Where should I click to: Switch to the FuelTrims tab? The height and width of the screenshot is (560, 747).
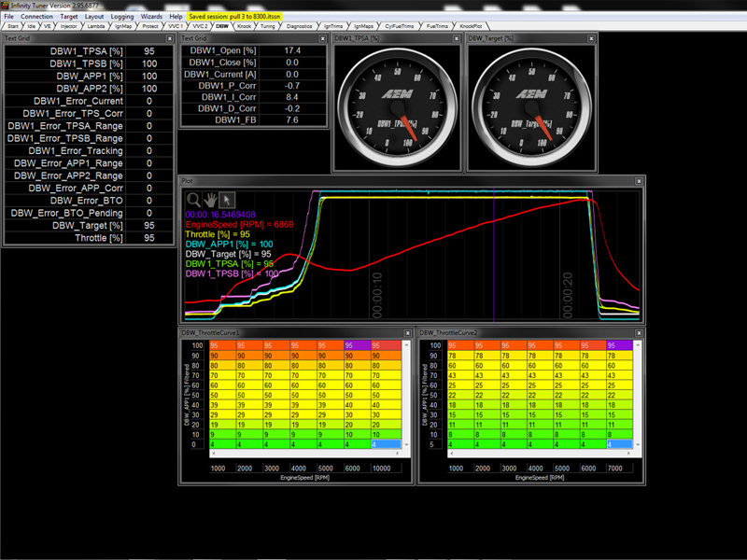437,26
